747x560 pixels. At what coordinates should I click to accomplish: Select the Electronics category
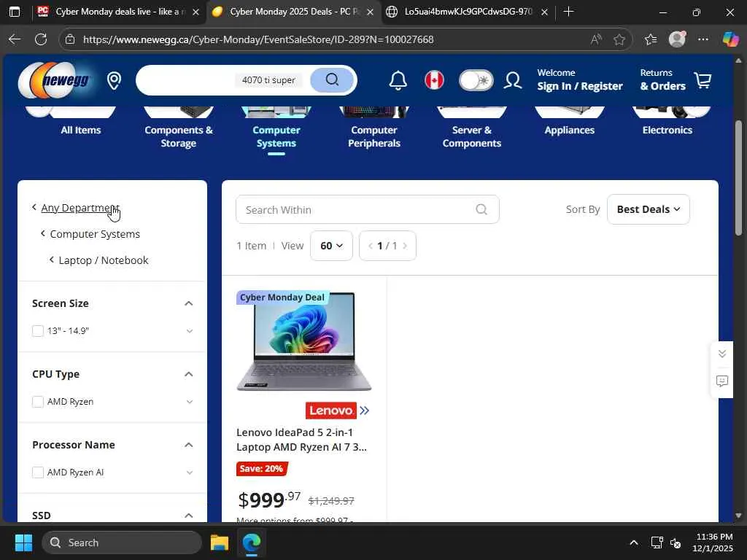click(667, 130)
